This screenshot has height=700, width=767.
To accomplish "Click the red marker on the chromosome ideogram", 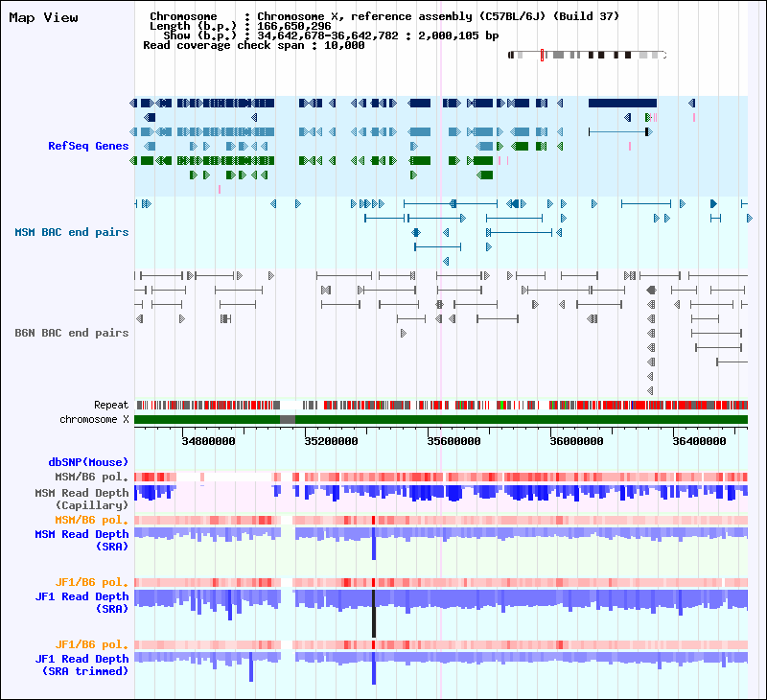I will (542, 56).
